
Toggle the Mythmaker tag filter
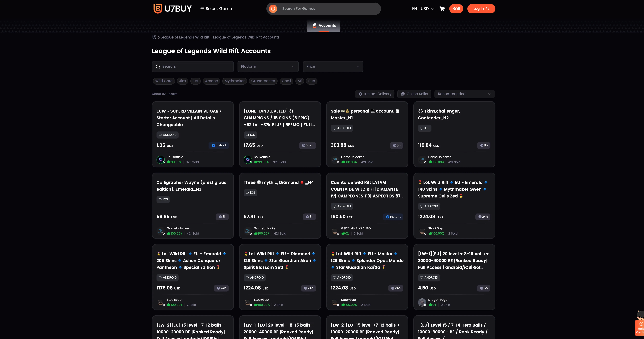click(x=234, y=81)
